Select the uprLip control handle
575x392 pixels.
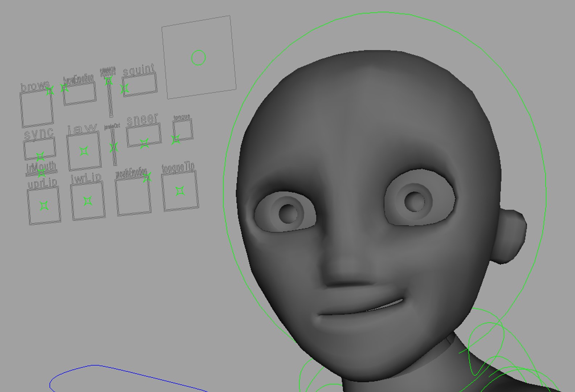coord(44,206)
